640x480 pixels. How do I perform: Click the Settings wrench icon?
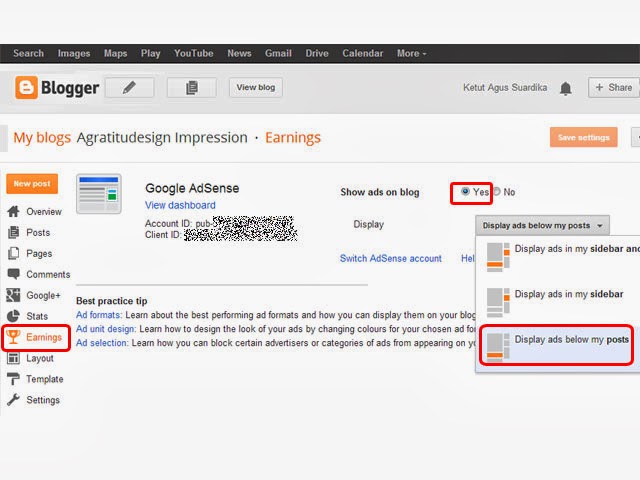point(13,400)
